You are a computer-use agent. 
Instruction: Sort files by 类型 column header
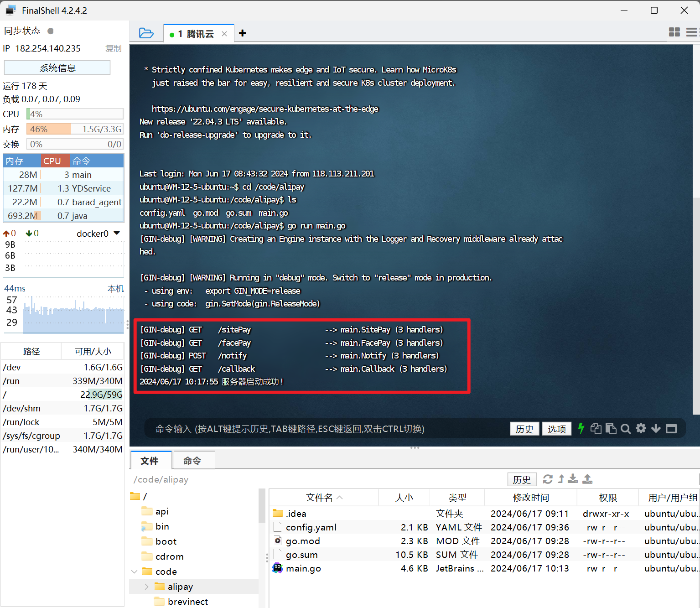[457, 498]
